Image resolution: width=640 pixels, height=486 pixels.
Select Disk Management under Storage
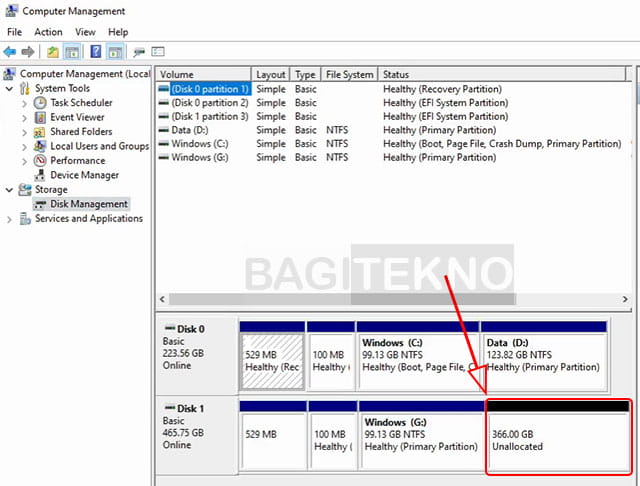[89, 204]
